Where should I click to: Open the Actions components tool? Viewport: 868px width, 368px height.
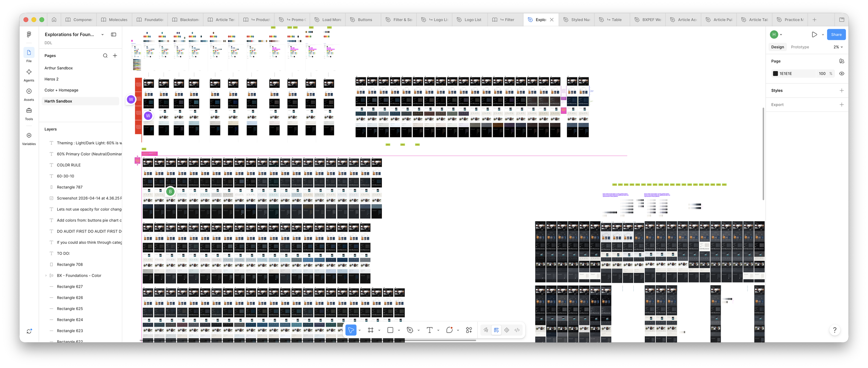469,330
